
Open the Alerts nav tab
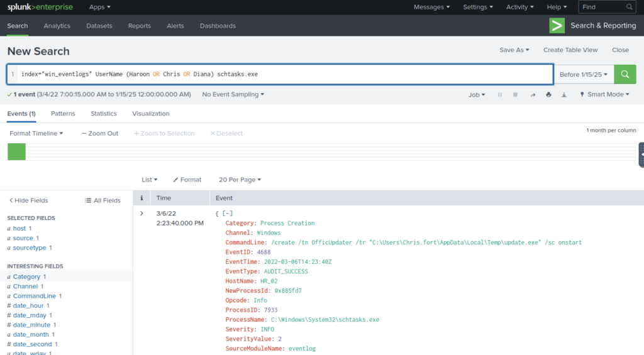(x=175, y=26)
